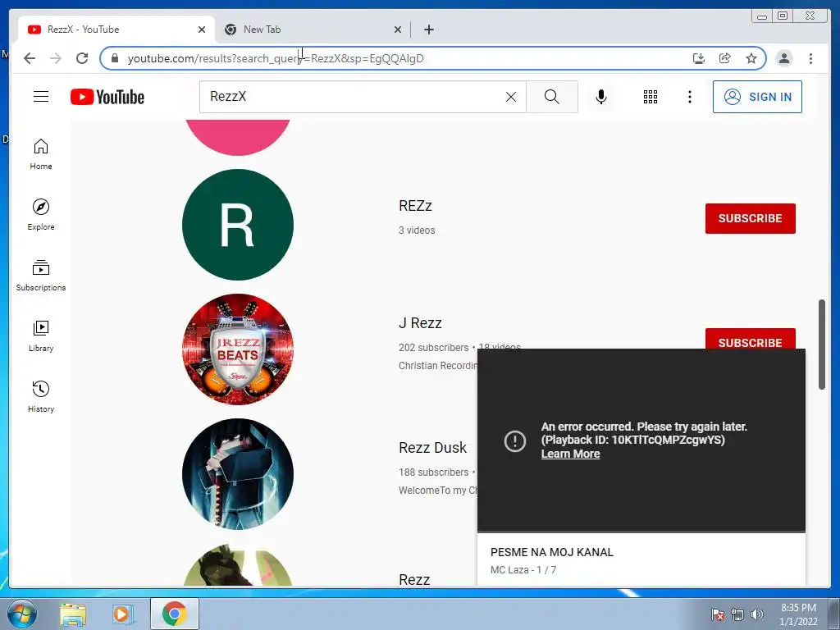
Task: Clear the RezzX search text
Action: point(511,97)
